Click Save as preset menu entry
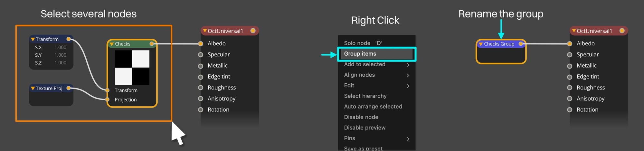The height and width of the screenshot is (151, 644). [377, 148]
